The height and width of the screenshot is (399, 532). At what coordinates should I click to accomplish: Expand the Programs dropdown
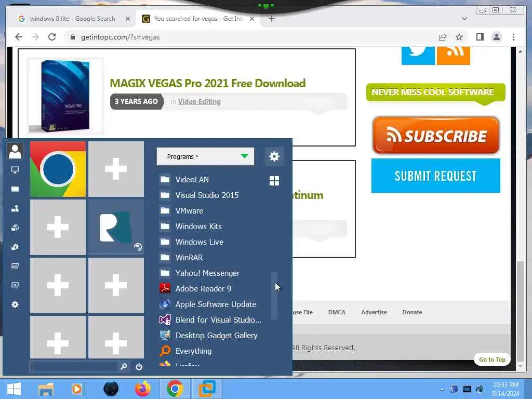(x=205, y=156)
